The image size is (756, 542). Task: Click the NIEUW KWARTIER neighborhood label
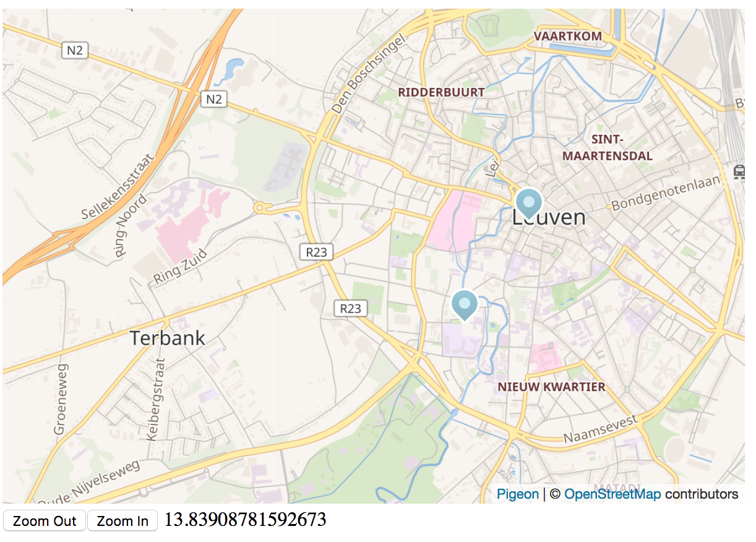pos(551,387)
